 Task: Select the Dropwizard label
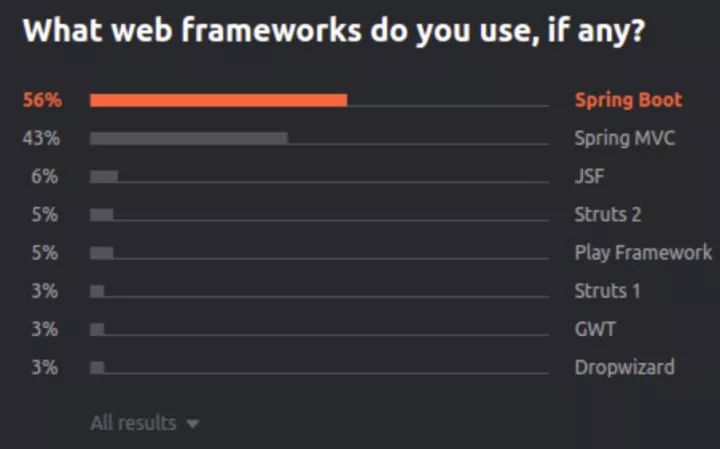point(624,367)
